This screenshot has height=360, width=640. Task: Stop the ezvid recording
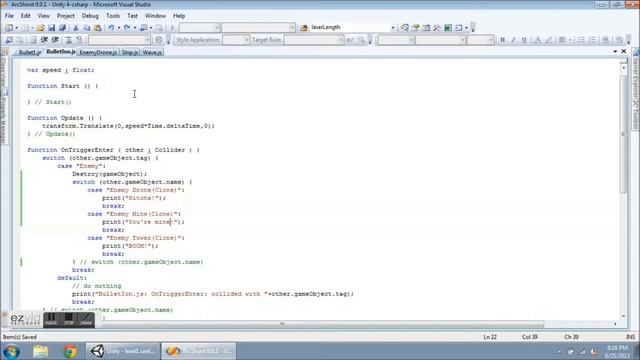(x=69, y=320)
